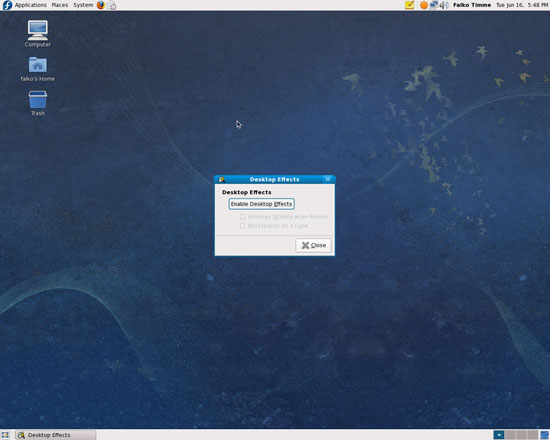This screenshot has height=440, width=550.
Task: Open the network connection tray icon
Action: [x=434, y=5]
